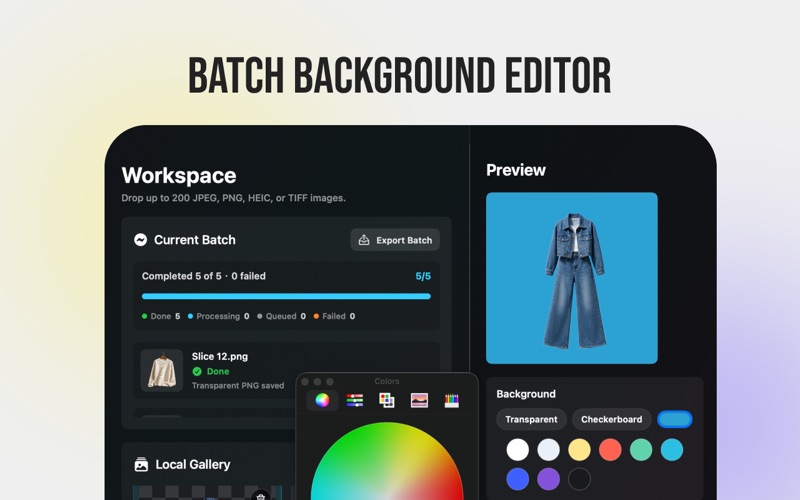
Task: Choose the Checkerboard background option
Action: (x=611, y=419)
